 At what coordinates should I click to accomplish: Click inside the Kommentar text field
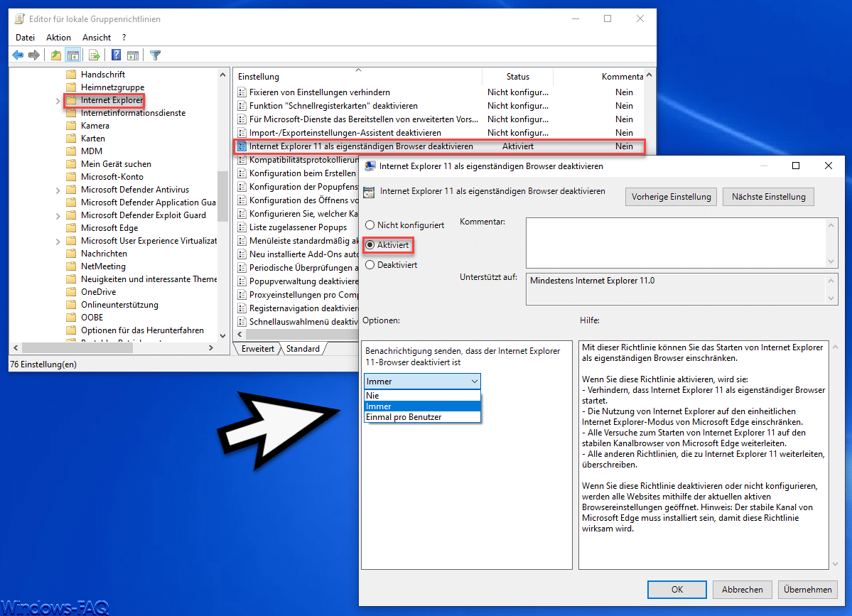tap(675, 242)
